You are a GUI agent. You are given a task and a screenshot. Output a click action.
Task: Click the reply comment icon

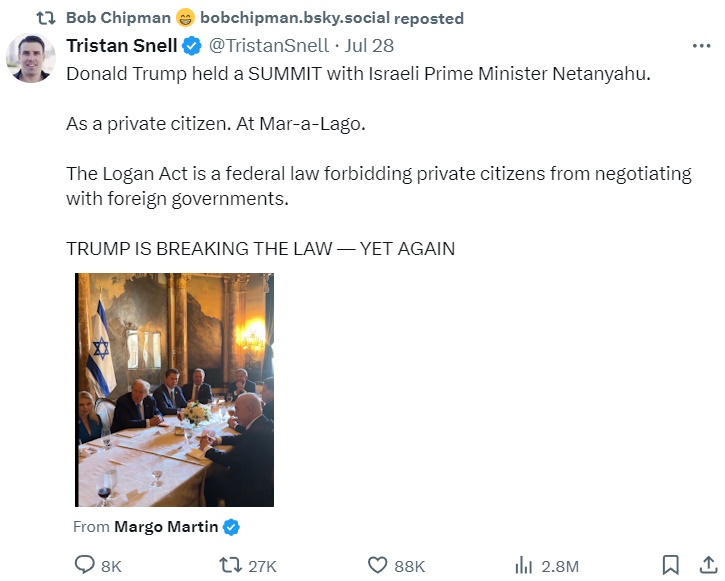[85, 566]
